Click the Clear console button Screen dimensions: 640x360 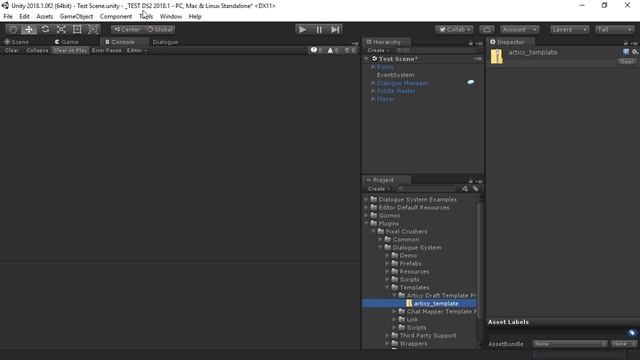tap(11, 50)
